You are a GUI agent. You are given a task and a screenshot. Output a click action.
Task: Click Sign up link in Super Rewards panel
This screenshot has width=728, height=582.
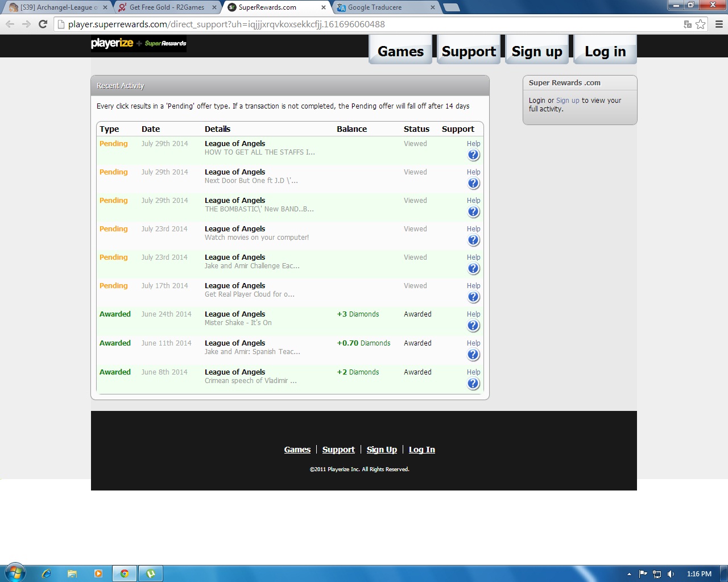(x=568, y=101)
